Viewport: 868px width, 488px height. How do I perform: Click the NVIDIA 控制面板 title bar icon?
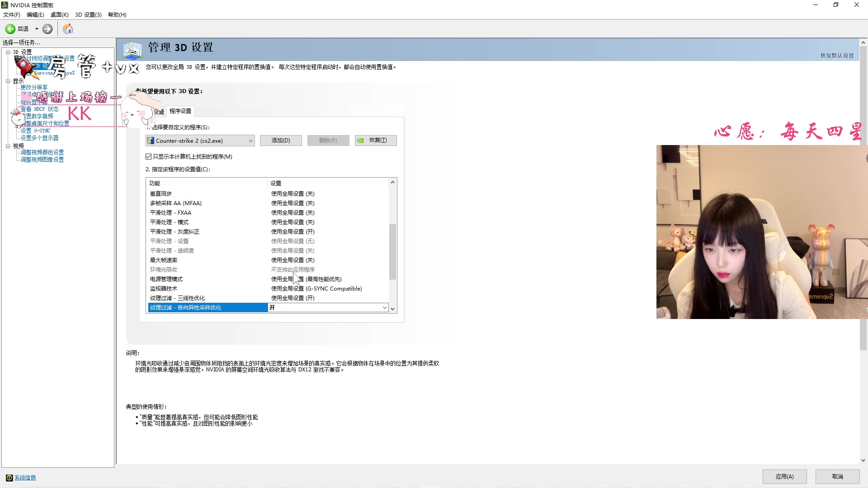[x=5, y=5]
